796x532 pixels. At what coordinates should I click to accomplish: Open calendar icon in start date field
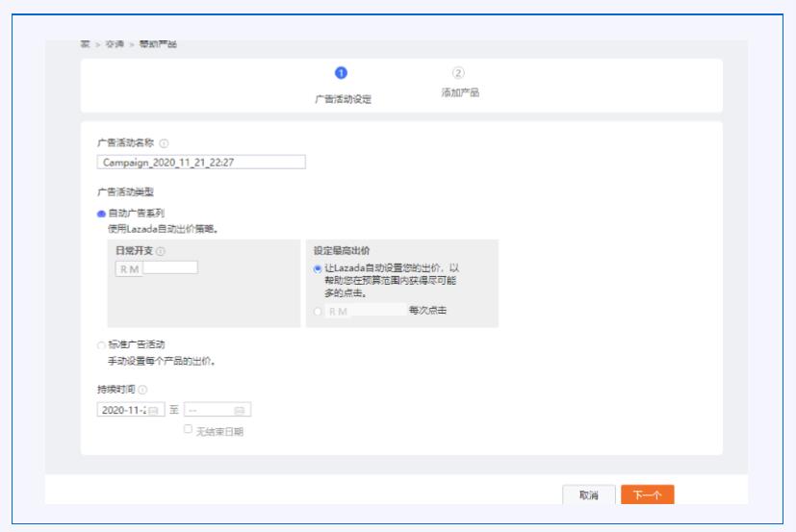(153, 410)
